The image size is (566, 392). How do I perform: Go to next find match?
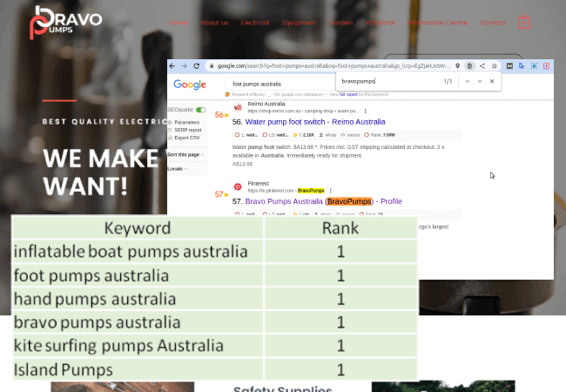pyautogui.click(x=480, y=81)
